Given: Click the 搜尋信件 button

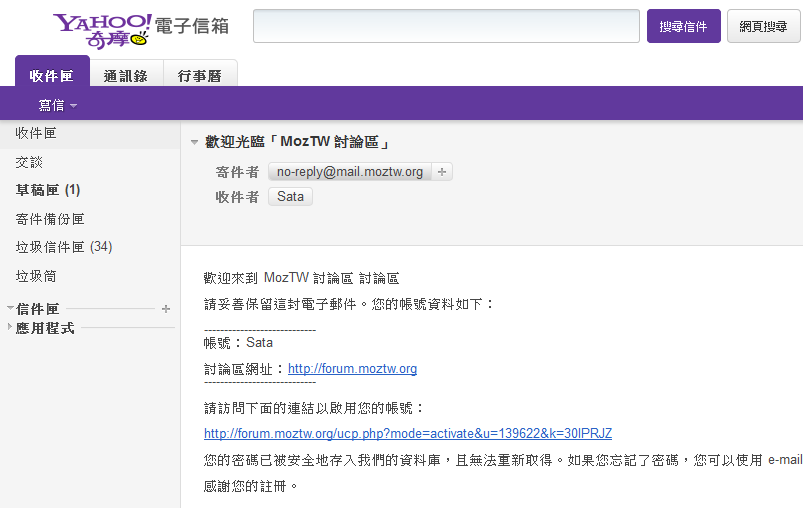Looking at the screenshot, I should (x=683, y=27).
